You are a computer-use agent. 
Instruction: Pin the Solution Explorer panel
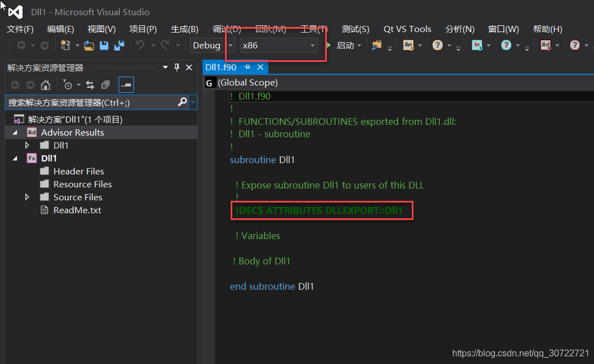click(x=175, y=66)
